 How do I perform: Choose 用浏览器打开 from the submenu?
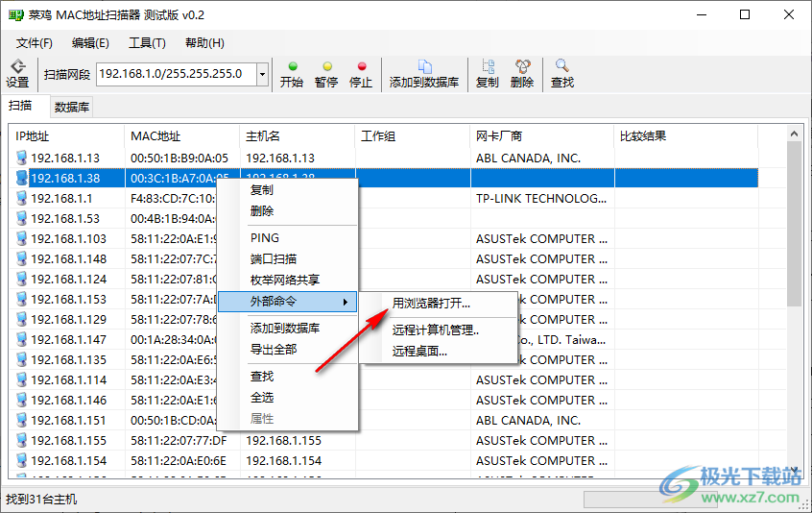click(x=431, y=303)
